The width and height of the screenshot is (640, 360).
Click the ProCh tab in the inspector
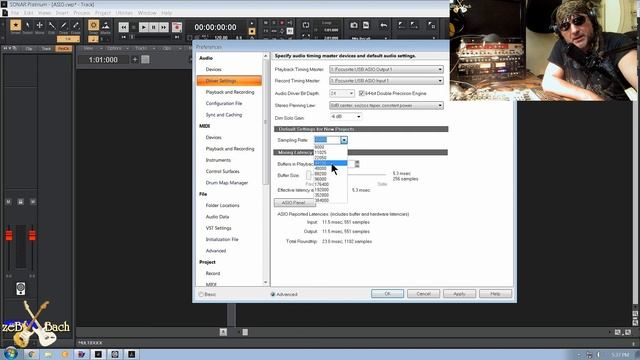(63, 49)
